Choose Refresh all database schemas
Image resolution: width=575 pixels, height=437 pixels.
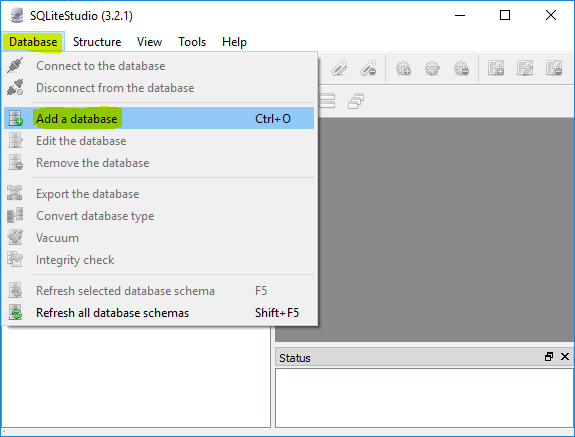(x=159, y=313)
